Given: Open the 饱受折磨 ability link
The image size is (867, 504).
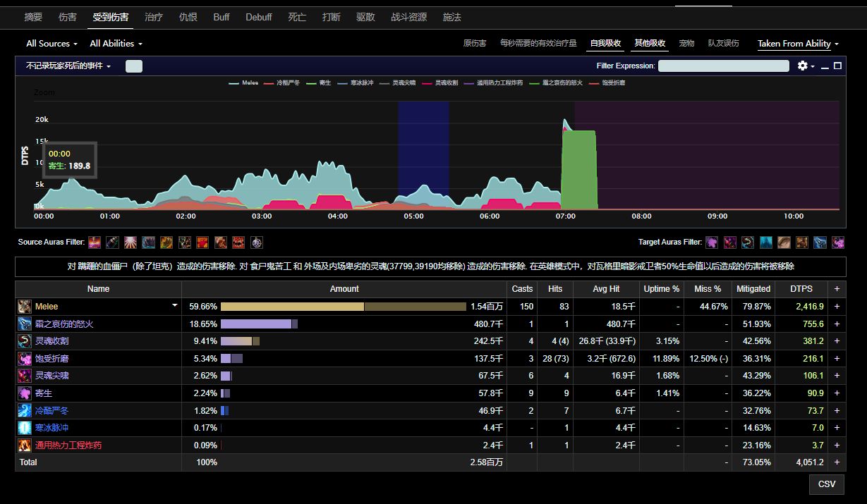Looking at the screenshot, I should coord(52,359).
